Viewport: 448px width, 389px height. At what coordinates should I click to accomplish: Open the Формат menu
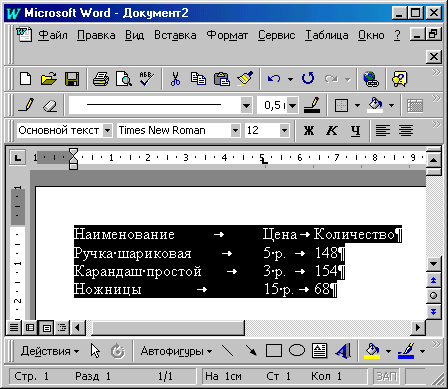227,35
